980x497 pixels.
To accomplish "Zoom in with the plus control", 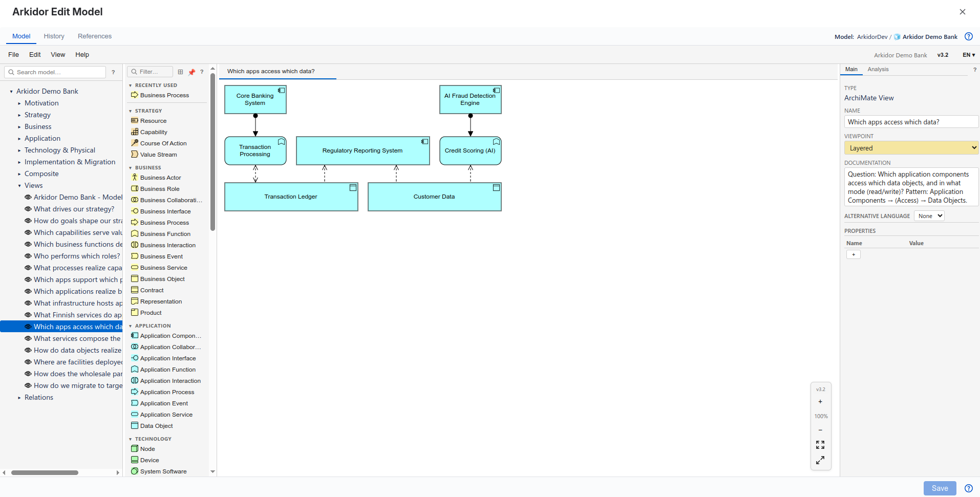I will (820, 402).
